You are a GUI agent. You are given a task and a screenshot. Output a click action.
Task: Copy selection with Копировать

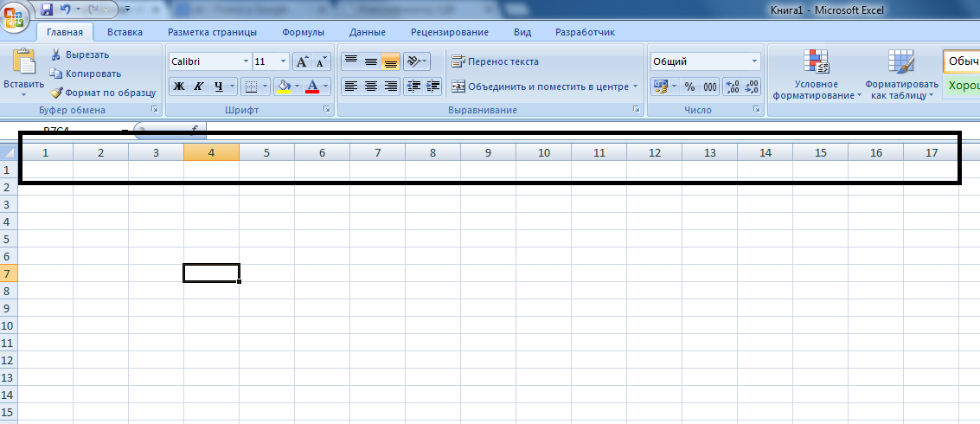[x=86, y=74]
